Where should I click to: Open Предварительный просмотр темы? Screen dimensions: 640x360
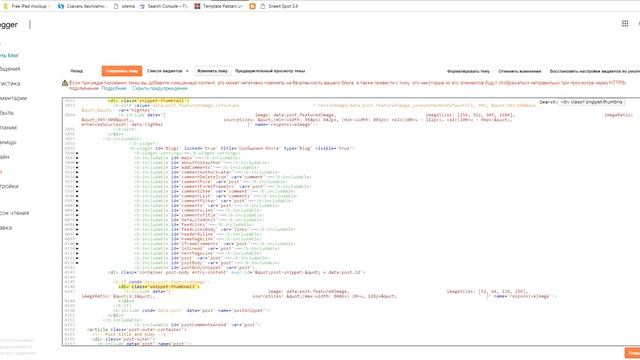pos(270,71)
